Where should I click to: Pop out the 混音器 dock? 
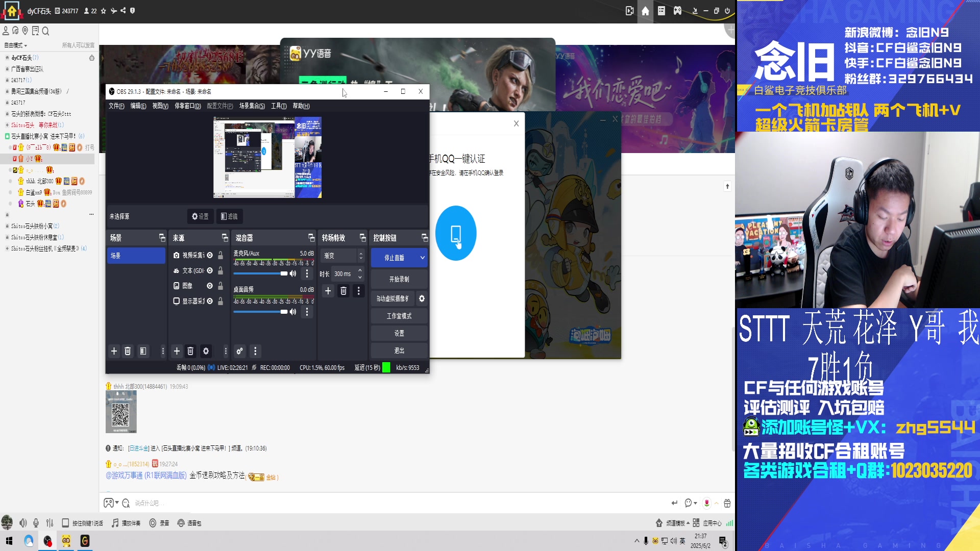(x=312, y=238)
